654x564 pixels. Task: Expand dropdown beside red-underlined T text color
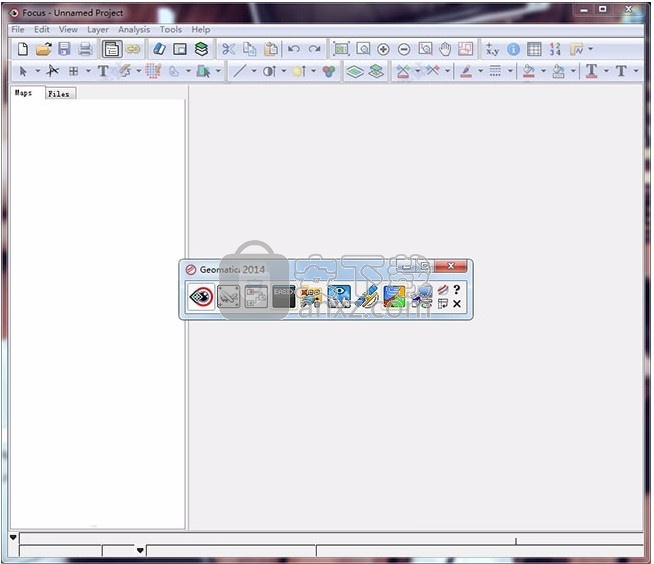[606, 71]
